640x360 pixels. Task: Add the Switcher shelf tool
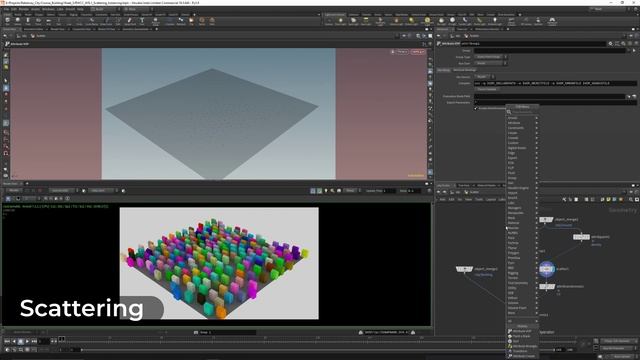click(x=538, y=21)
